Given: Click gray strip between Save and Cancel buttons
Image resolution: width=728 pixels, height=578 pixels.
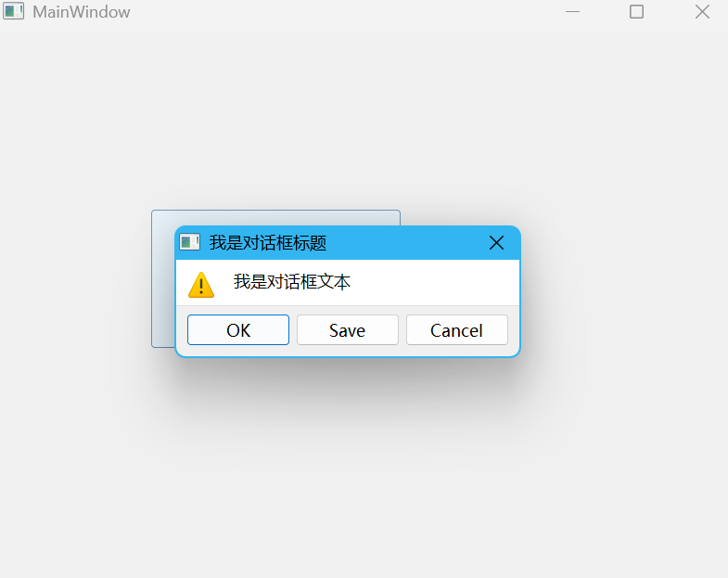Looking at the screenshot, I should [402, 330].
